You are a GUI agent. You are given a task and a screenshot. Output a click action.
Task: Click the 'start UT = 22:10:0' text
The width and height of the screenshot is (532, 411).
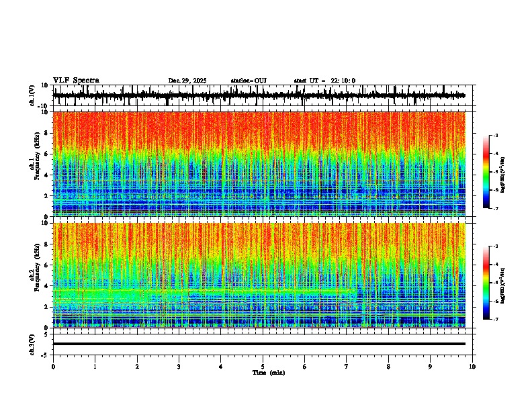pos(324,81)
